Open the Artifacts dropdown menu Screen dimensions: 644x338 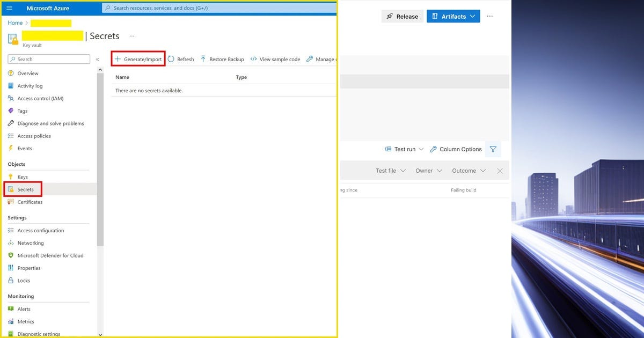[453, 16]
